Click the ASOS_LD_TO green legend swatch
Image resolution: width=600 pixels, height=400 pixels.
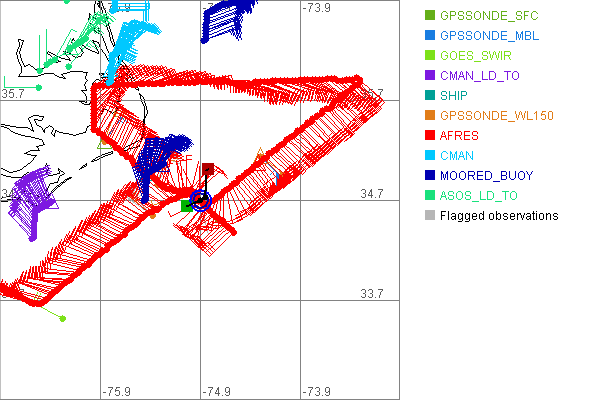click(430, 196)
